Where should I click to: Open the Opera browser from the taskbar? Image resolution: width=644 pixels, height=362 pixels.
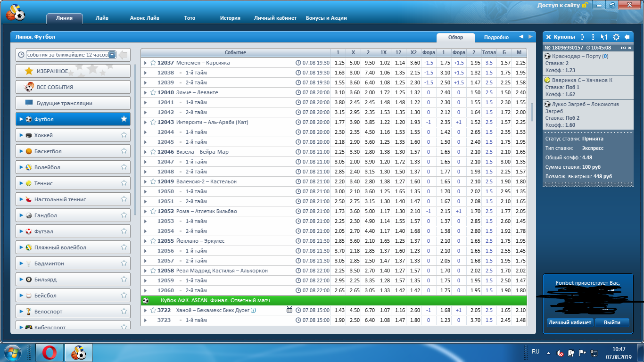[50, 353]
